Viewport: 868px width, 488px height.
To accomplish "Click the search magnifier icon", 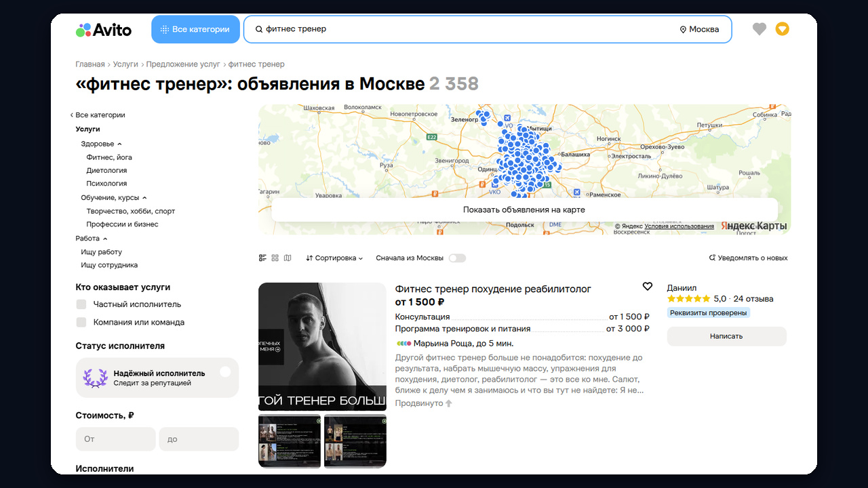I will [x=259, y=29].
